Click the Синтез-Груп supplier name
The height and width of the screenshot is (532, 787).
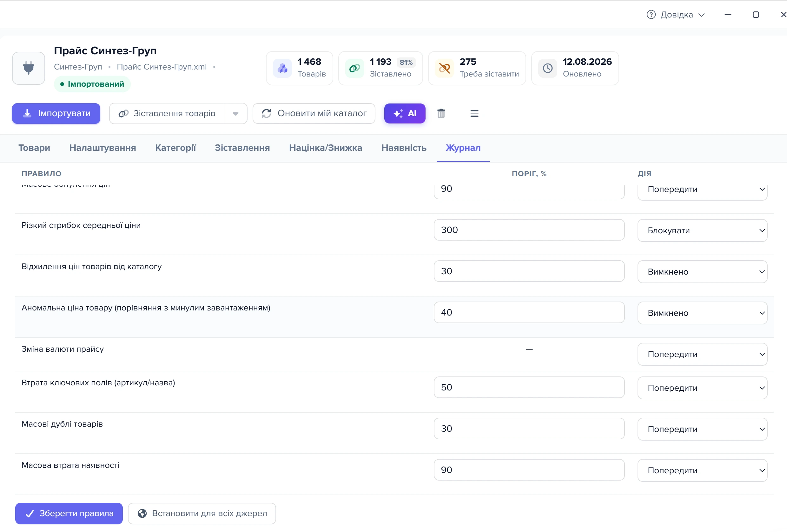78,67
